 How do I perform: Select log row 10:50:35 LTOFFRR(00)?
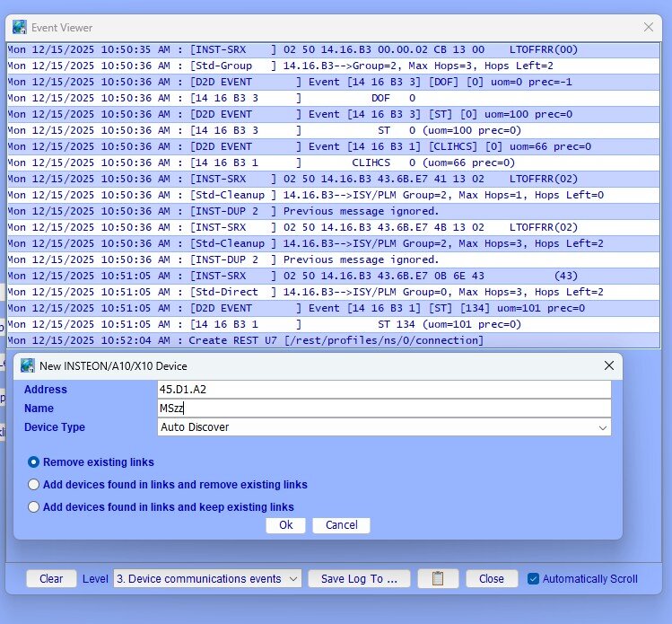(334, 49)
